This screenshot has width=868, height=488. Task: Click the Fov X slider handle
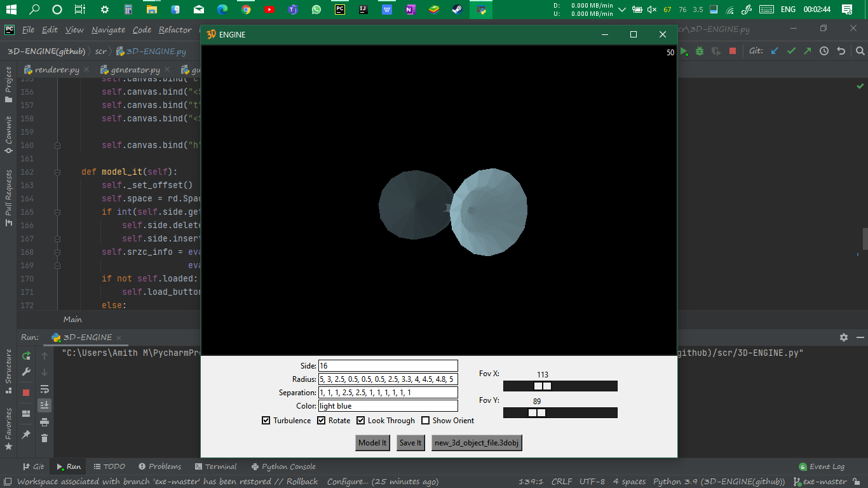(542, 386)
